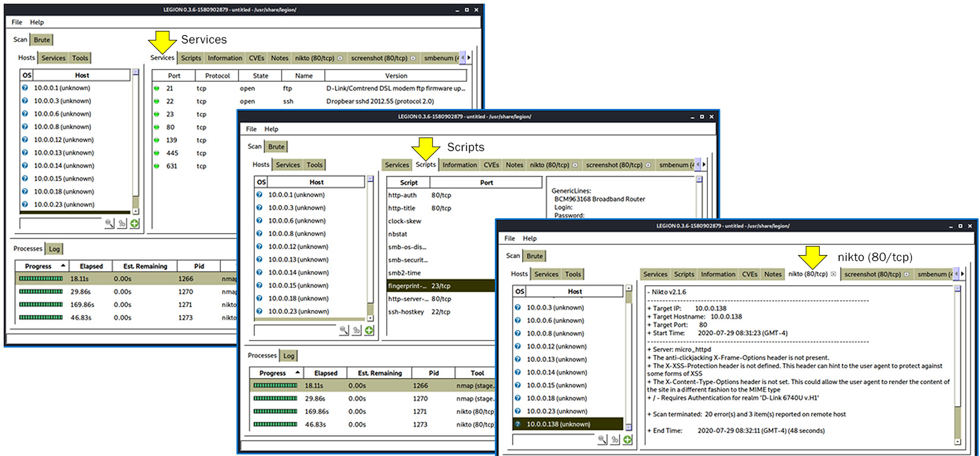Click the filter icon beside search in the back window

(x=122, y=224)
